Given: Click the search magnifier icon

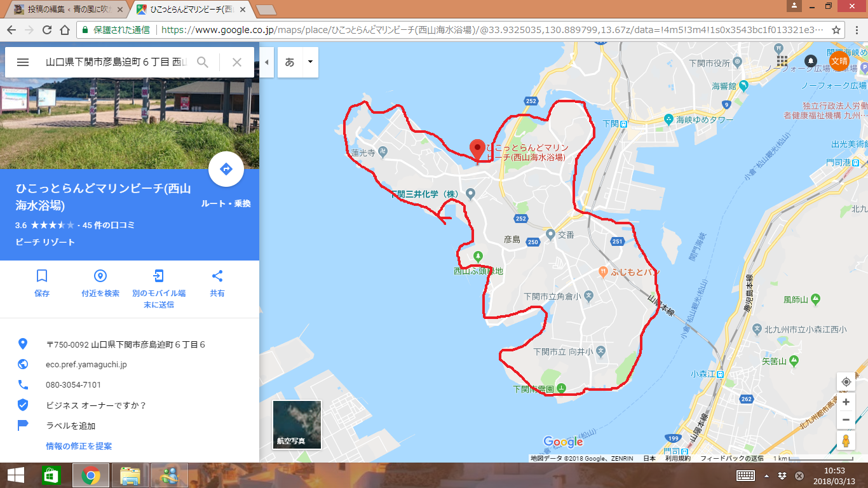Looking at the screenshot, I should point(203,62).
